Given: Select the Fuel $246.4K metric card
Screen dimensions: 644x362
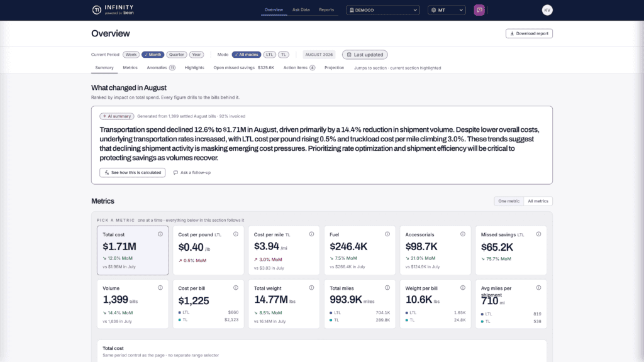Looking at the screenshot, I should 360,250.
